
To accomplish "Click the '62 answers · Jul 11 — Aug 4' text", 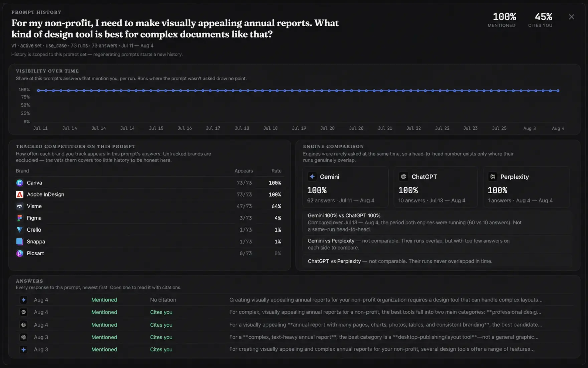I will point(341,200).
